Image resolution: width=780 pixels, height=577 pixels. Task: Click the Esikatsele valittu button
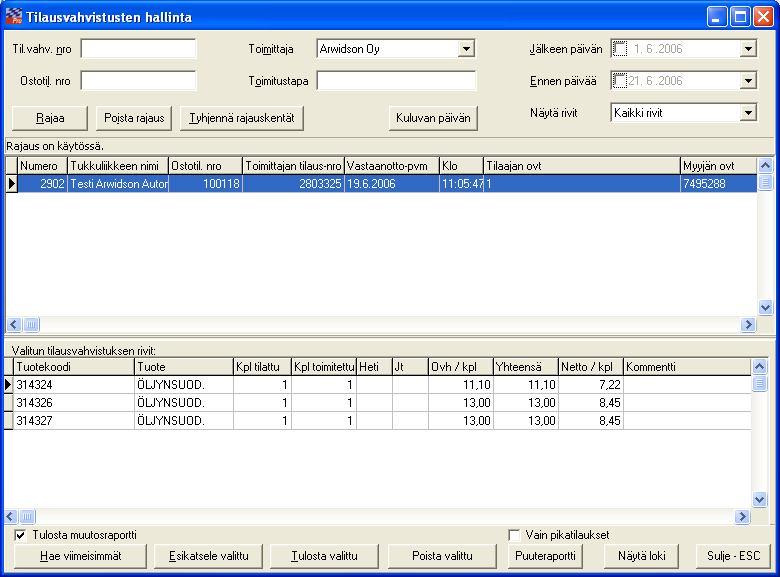tap(208, 556)
